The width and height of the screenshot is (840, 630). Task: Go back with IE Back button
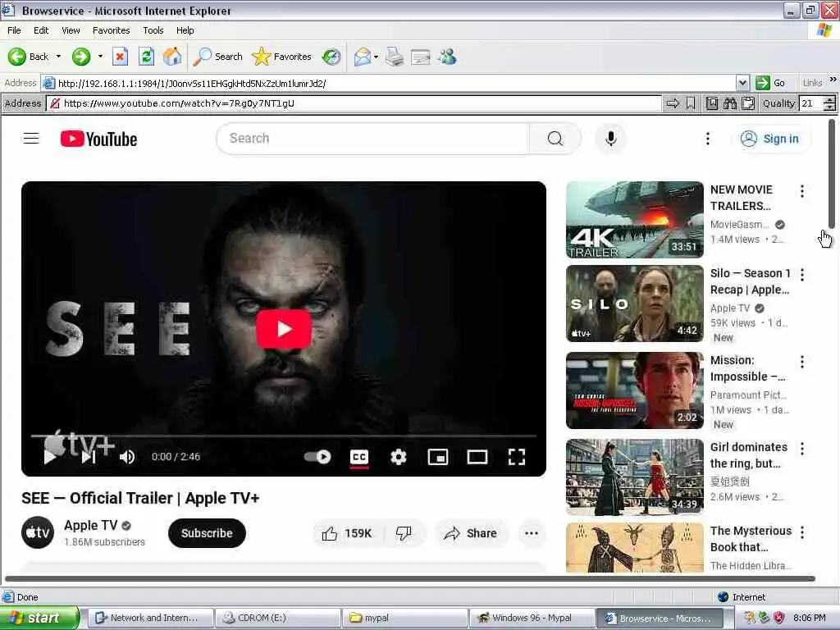(28, 57)
